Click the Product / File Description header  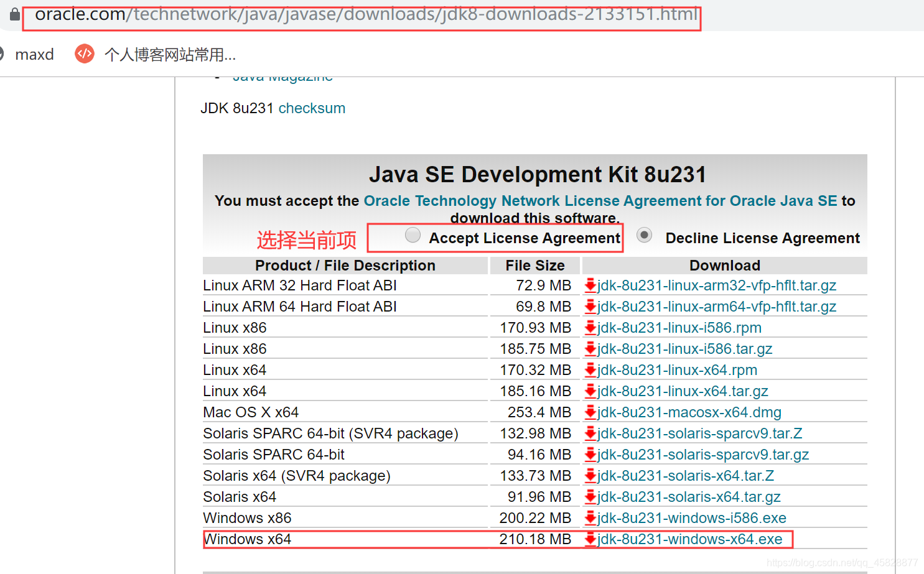(345, 266)
